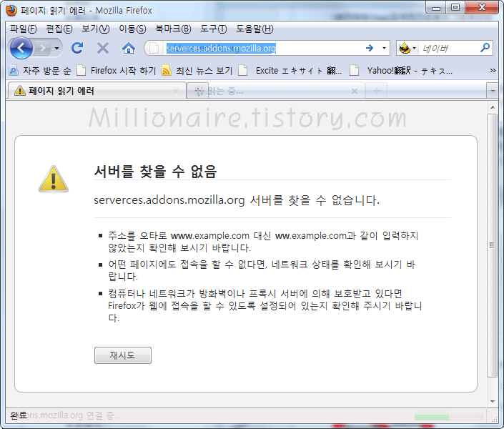Image resolution: width=504 pixels, height=429 pixels.
Task: Open the Firefox 시작 하기 bookmark
Action: pyautogui.click(x=117, y=71)
